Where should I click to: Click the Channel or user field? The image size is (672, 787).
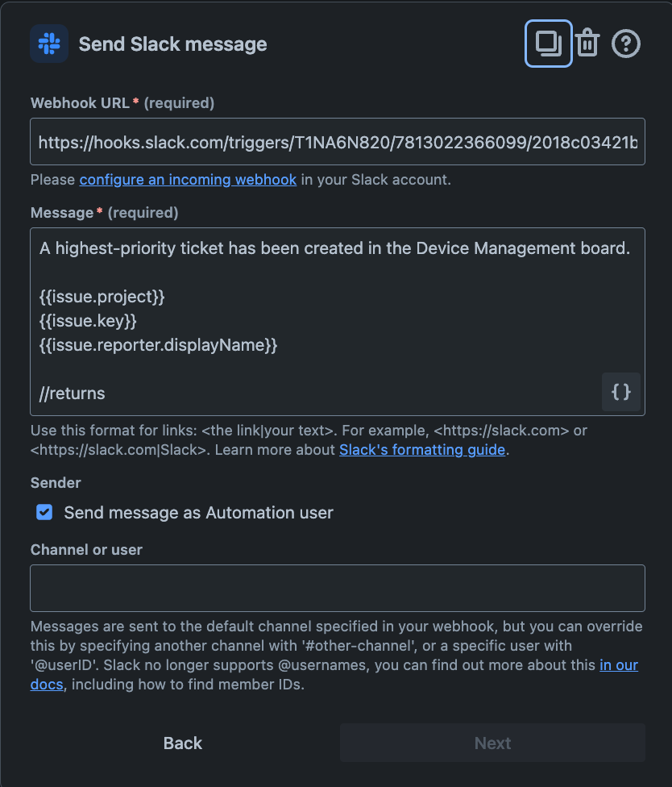tap(336, 587)
